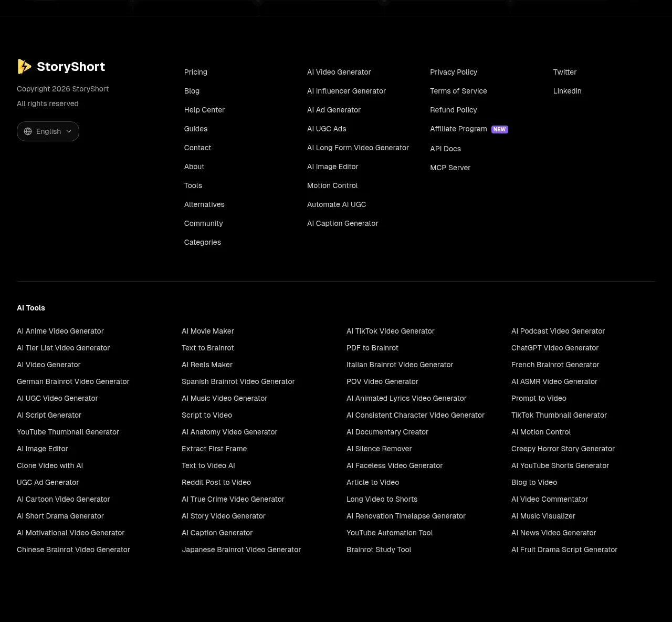
Task: Open the AI Silence Remover tool
Action: tap(379, 449)
